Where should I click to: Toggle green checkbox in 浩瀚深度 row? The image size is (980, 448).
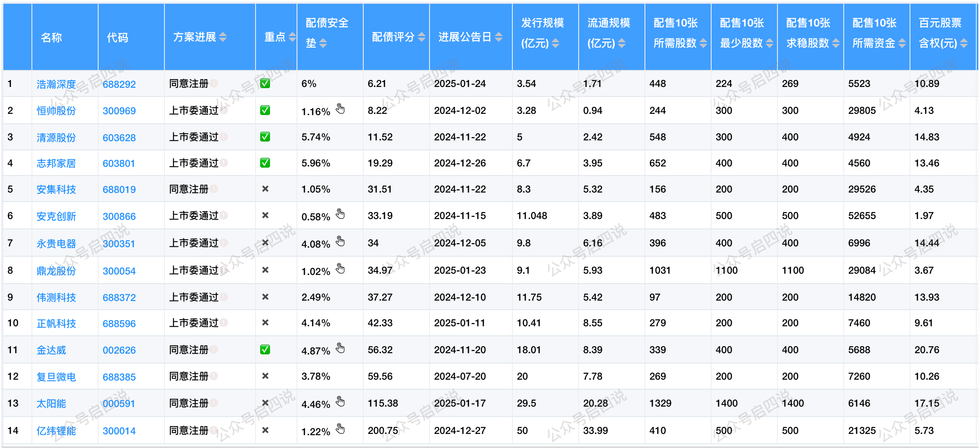tap(265, 83)
